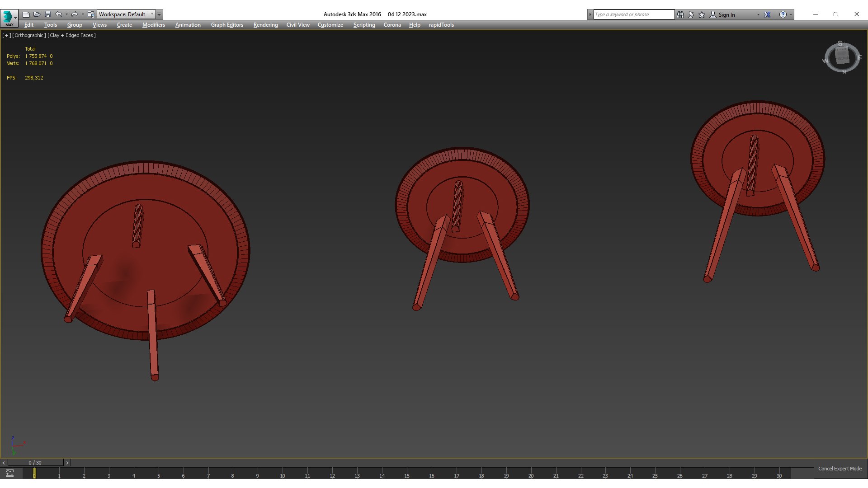Open the Subscription Center satellite icon
This screenshot has width=868, height=488.
pyautogui.click(x=691, y=14)
